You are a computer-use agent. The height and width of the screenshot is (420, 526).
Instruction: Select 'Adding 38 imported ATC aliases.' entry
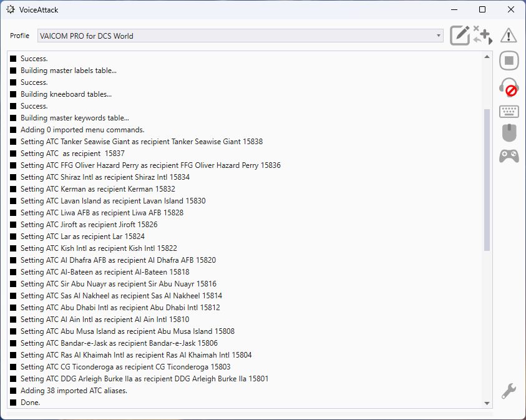pos(74,391)
